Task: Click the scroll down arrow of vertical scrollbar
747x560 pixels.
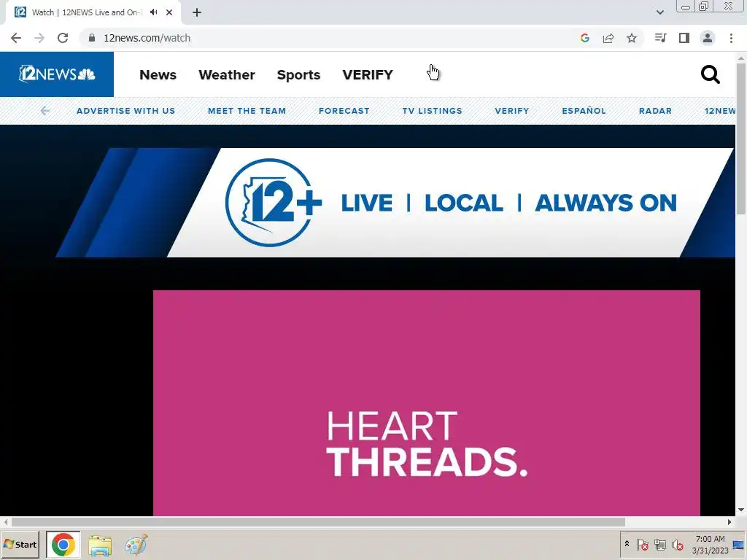Action: pyautogui.click(x=741, y=510)
